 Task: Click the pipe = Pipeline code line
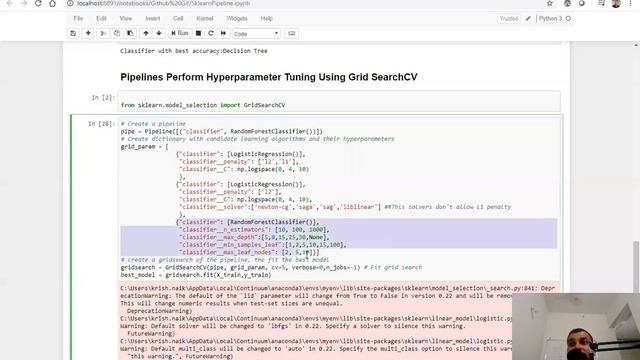coord(222,131)
